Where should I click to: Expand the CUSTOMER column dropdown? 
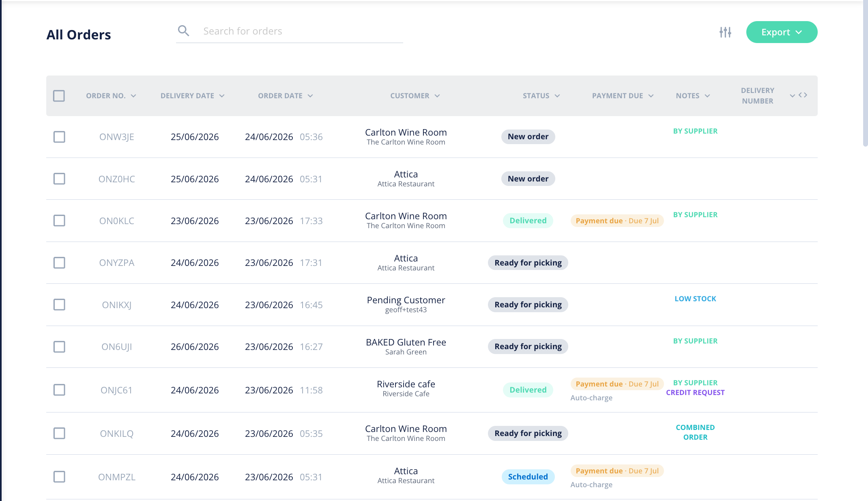[415, 96]
